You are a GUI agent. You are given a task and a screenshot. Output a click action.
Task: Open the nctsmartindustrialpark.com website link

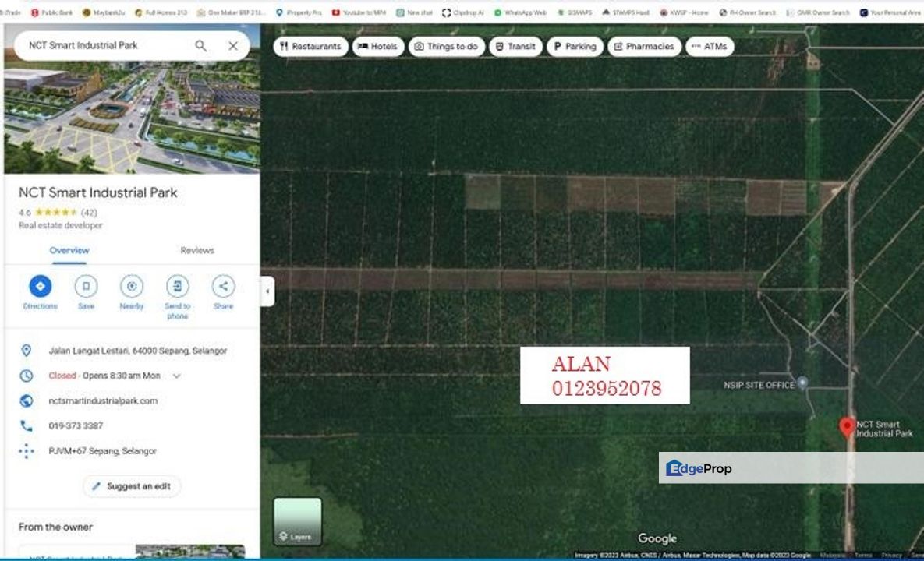pyautogui.click(x=103, y=401)
